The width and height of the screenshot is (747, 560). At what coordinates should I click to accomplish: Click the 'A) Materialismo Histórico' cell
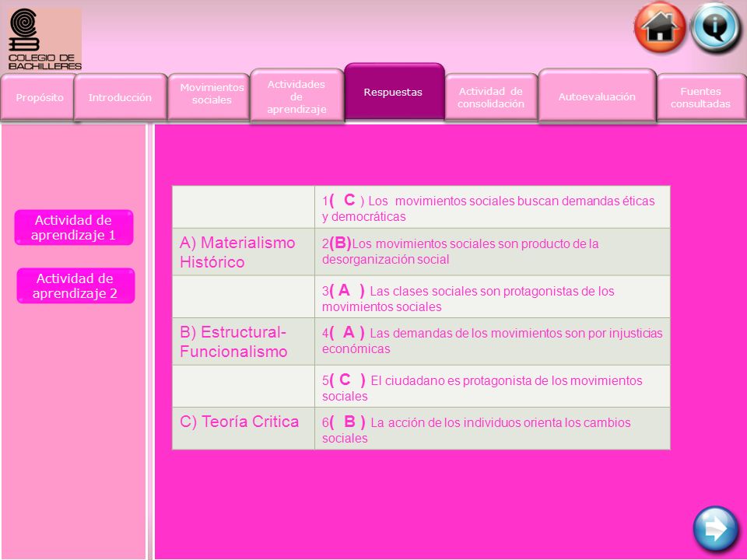pyautogui.click(x=244, y=252)
